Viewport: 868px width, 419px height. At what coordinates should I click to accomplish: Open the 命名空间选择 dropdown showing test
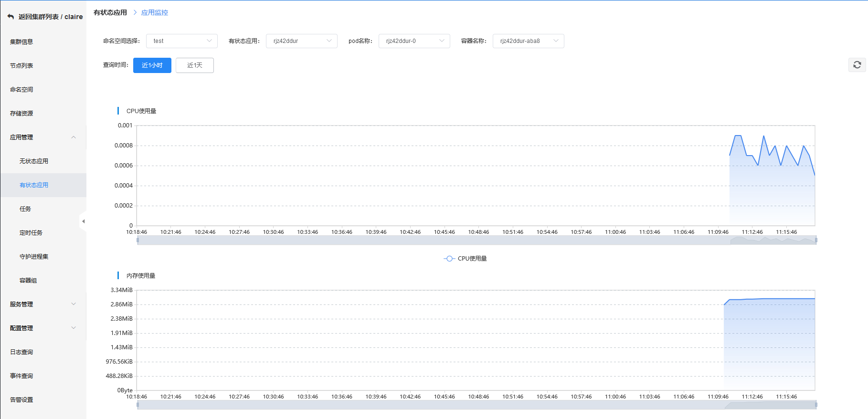[x=182, y=41]
